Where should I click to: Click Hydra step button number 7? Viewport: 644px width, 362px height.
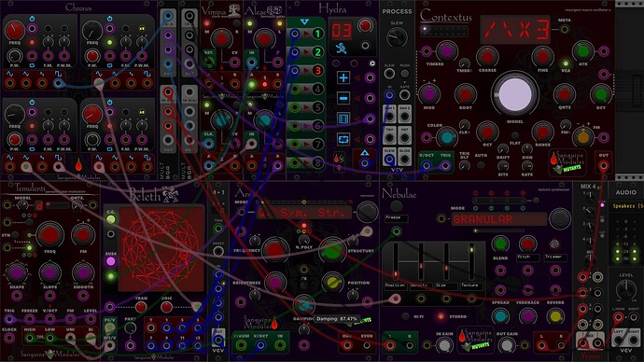[x=317, y=145]
